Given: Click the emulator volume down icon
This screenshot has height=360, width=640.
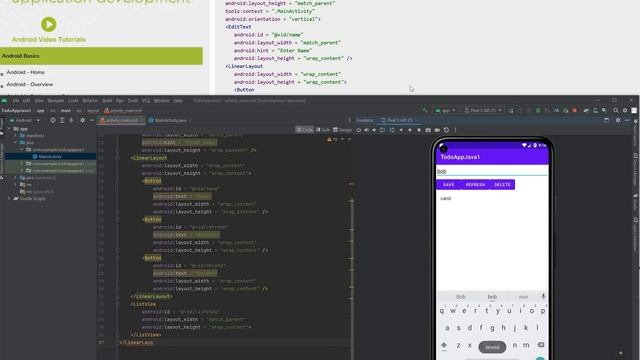Looking at the screenshot, I should 374,130.
